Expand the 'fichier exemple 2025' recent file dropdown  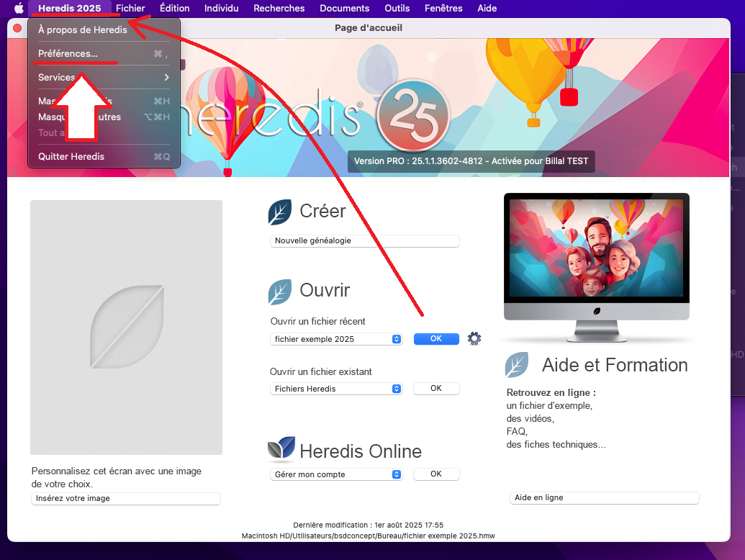pyautogui.click(x=336, y=339)
